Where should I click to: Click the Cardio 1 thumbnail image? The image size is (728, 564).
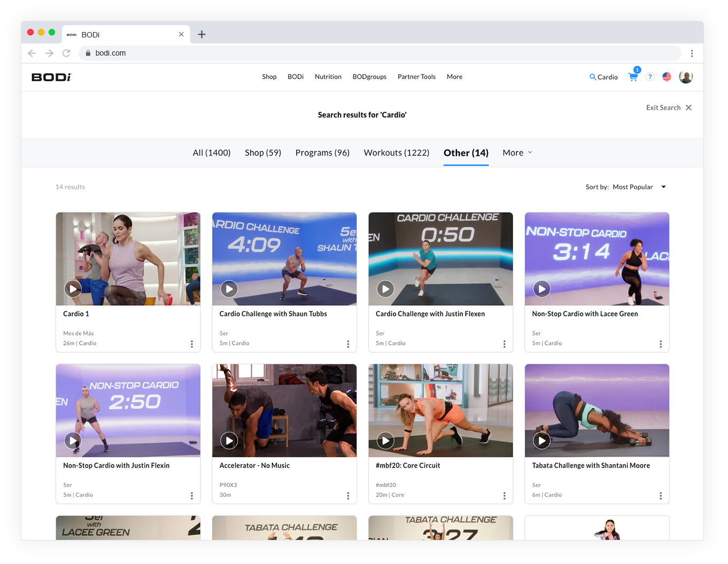128,259
